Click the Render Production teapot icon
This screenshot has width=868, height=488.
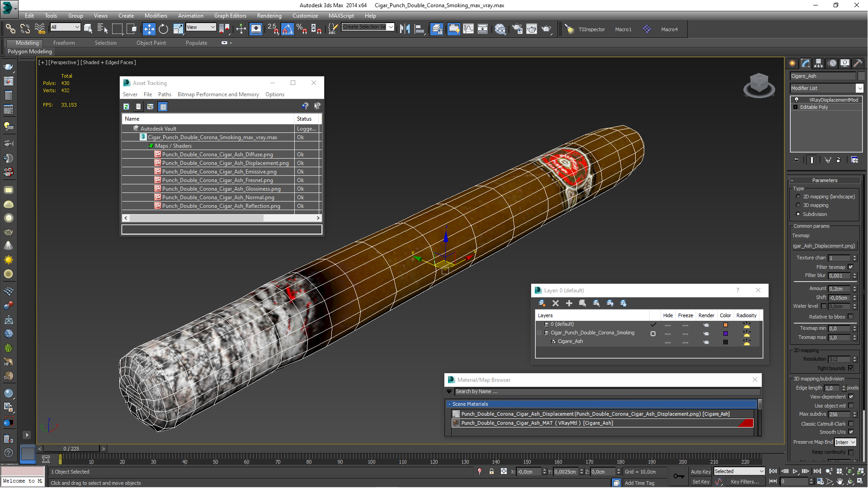(x=547, y=29)
